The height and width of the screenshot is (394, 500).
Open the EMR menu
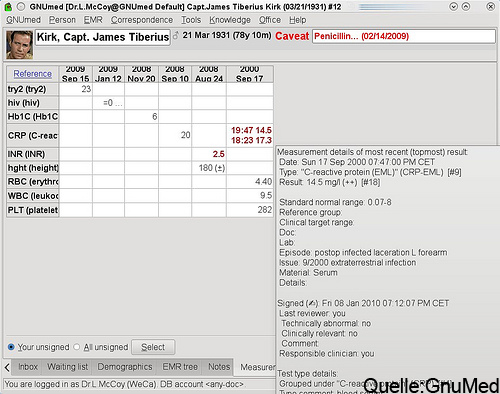pos(93,20)
